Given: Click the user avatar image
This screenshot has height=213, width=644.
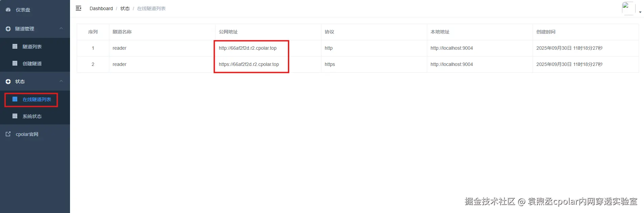Looking at the screenshot, I should pyautogui.click(x=628, y=8).
